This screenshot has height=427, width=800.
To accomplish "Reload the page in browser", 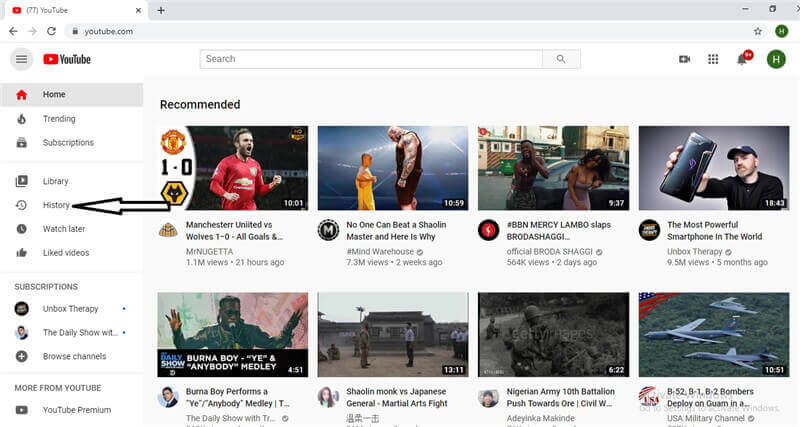I will [x=51, y=31].
